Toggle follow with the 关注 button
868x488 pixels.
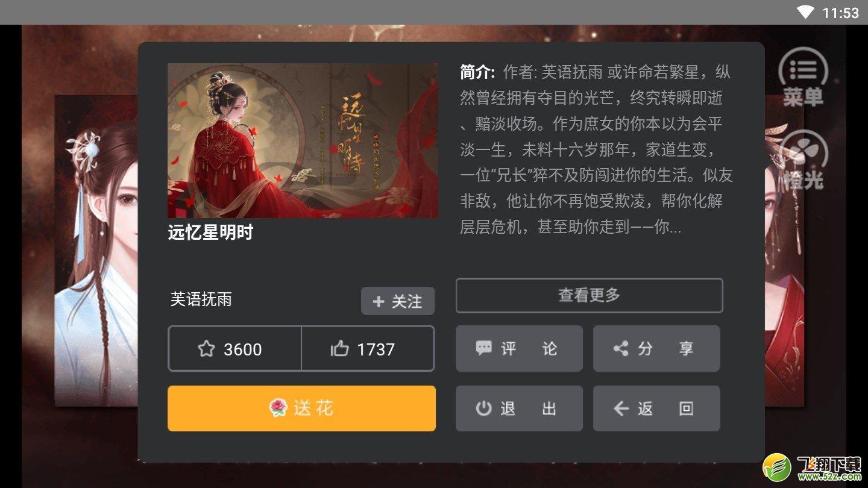(398, 301)
